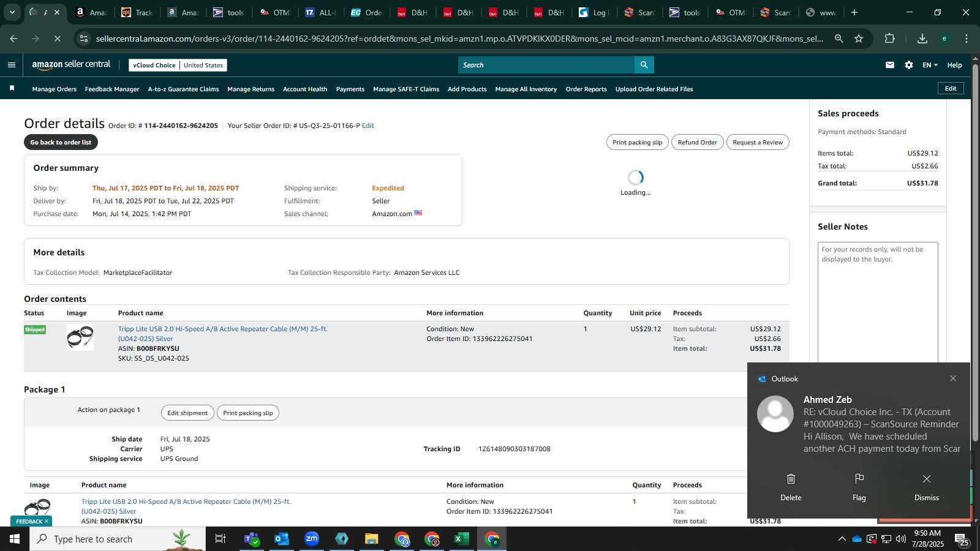The image size is (980, 551).
Task: Go back using browser back arrow
Action: coord(13,39)
